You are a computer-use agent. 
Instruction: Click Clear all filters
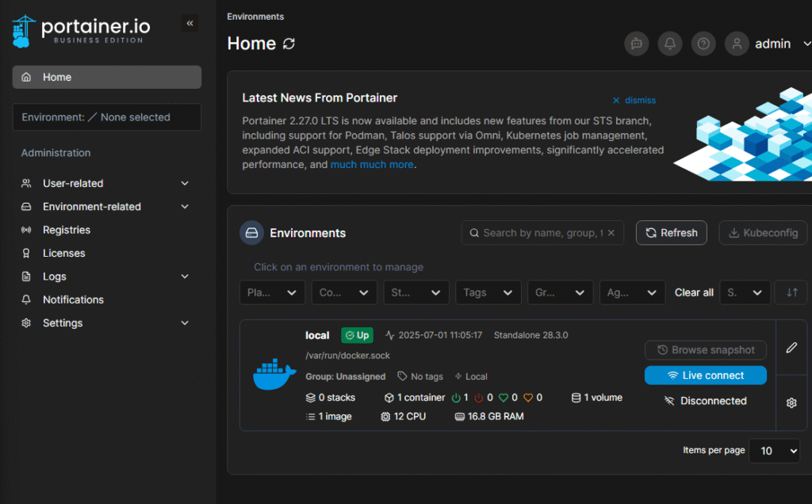click(x=694, y=292)
